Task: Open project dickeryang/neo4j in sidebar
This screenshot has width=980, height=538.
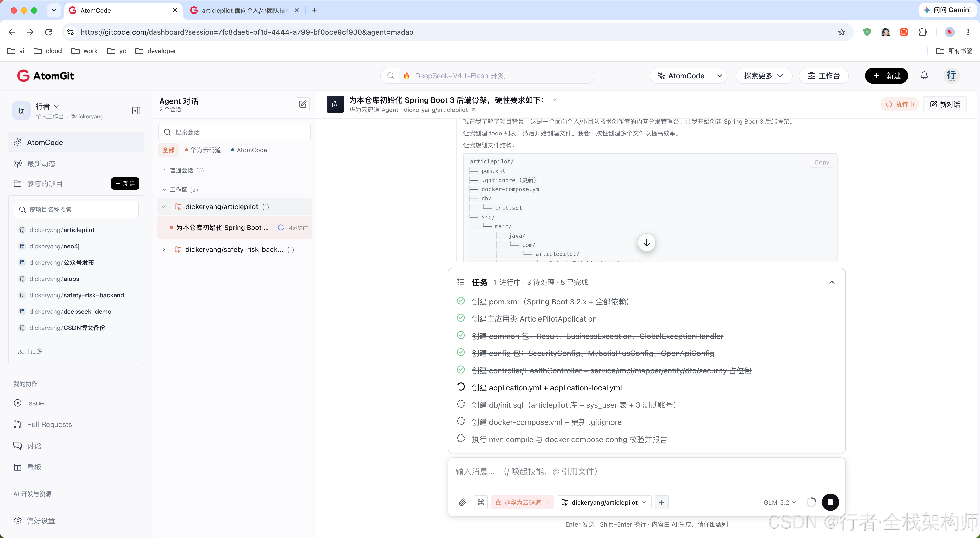Action: tap(54, 246)
